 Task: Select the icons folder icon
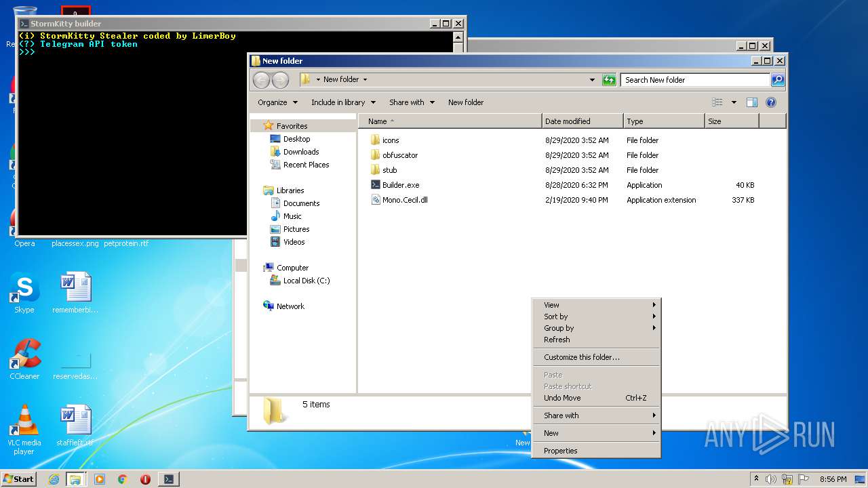(x=376, y=140)
